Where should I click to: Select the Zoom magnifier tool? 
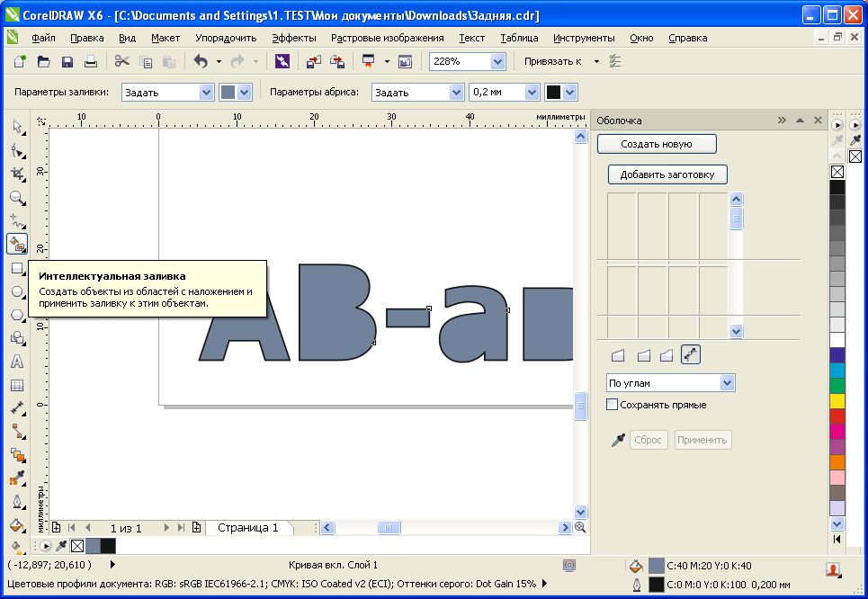[17, 197]
